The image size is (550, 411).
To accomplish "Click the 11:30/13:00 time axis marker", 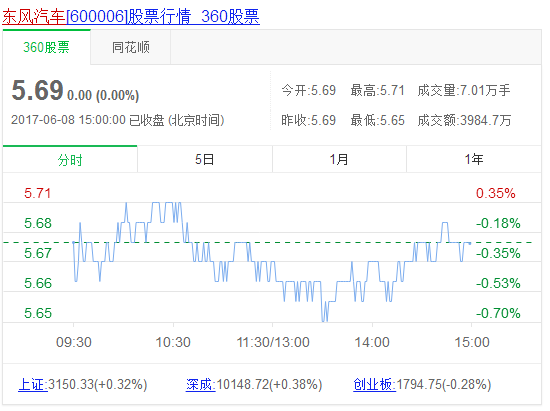I will (273, 342).
